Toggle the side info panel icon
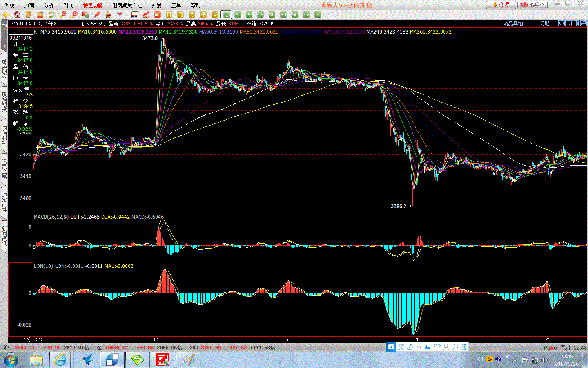 coord(575,24)
